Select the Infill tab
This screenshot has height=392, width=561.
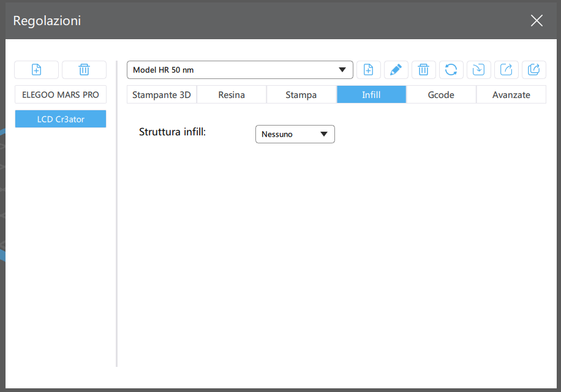371,95
